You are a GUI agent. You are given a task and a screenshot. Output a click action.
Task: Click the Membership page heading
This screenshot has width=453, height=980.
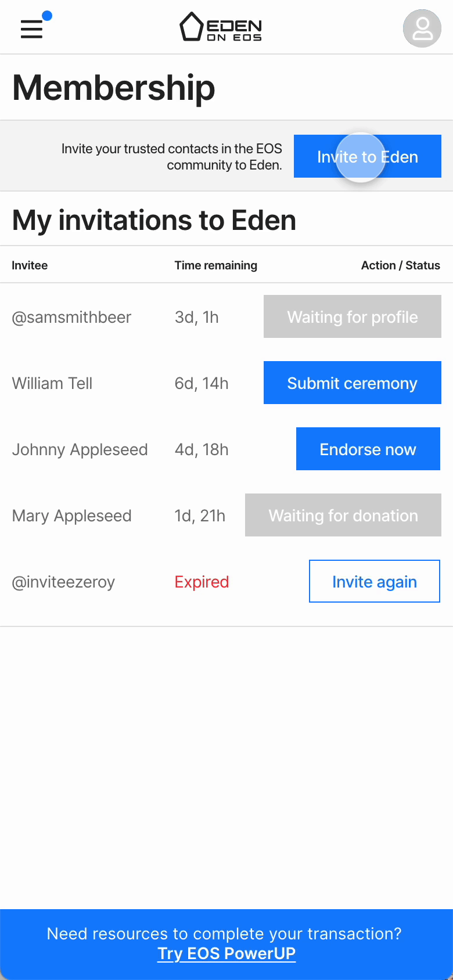(x=114, y=88)
